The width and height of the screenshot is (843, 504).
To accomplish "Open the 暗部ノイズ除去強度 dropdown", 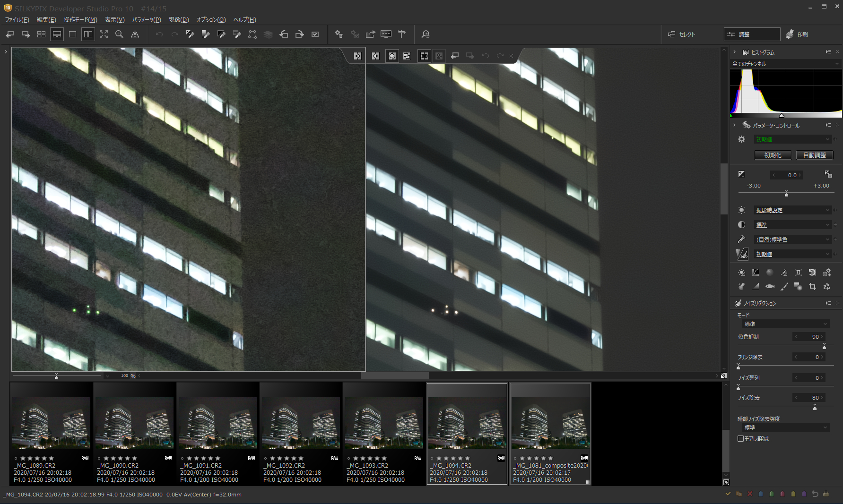I will 785,427.
